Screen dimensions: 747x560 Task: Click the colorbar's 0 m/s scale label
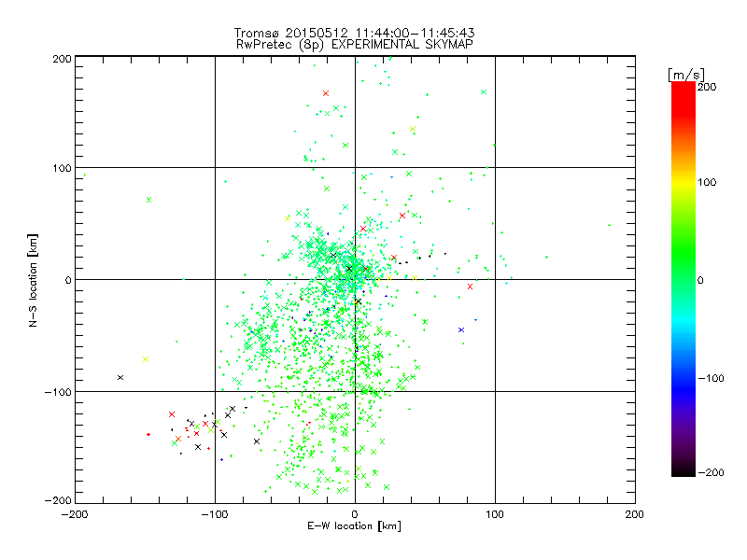pyautogui.click(x=700, y=280)
